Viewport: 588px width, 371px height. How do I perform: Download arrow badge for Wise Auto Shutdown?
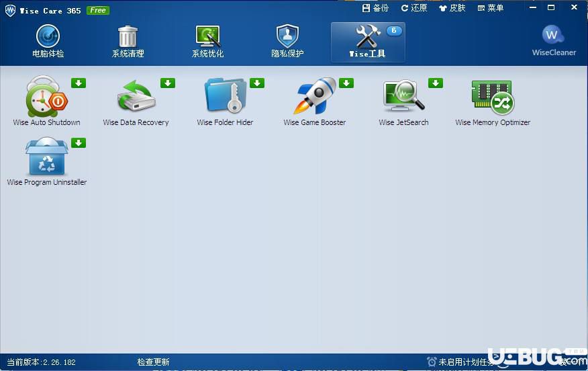[79, 83]
